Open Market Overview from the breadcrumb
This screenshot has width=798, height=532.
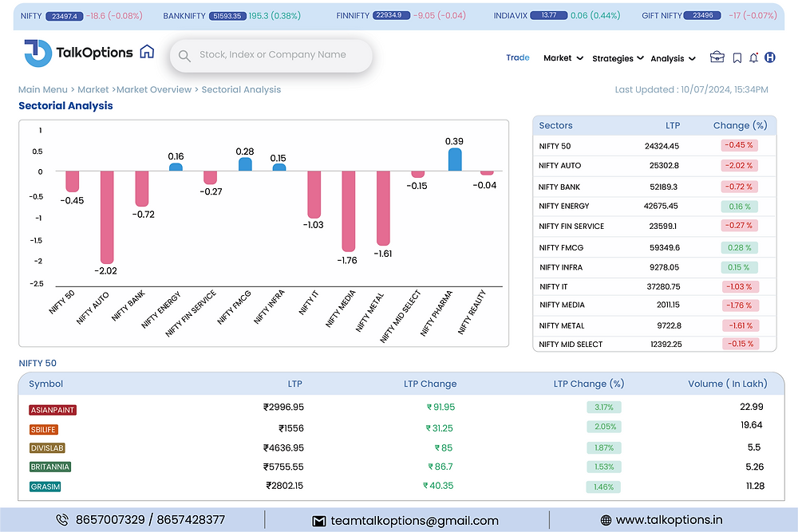[x=153, y=89]
